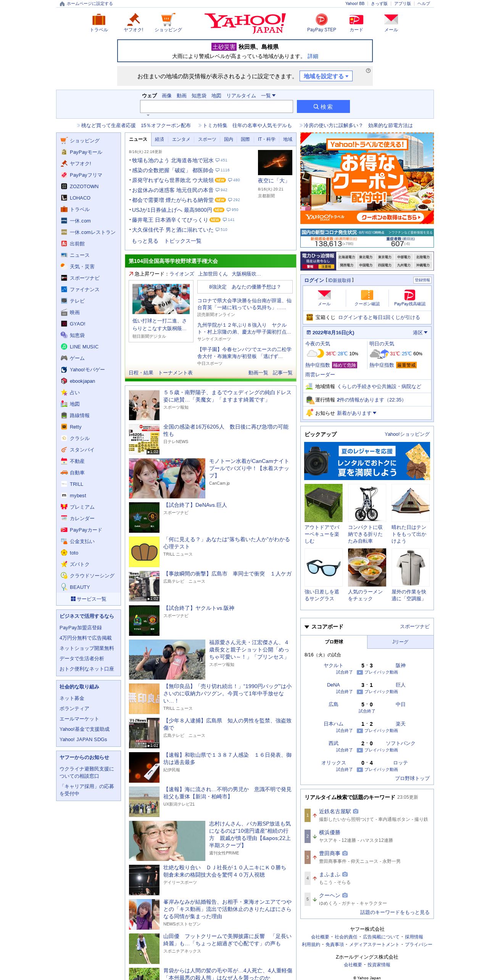Open プロ野球トップ link
This screenshot has height=980, width=490.
click(412, 778)
